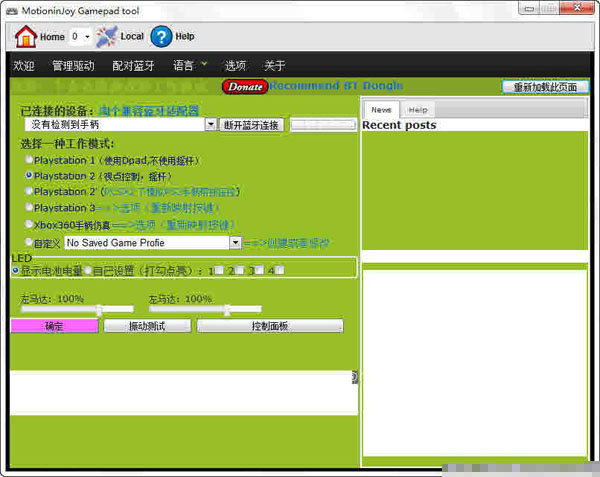
Task: Click the 控制面板 control panel button
Action: (270, 326)
